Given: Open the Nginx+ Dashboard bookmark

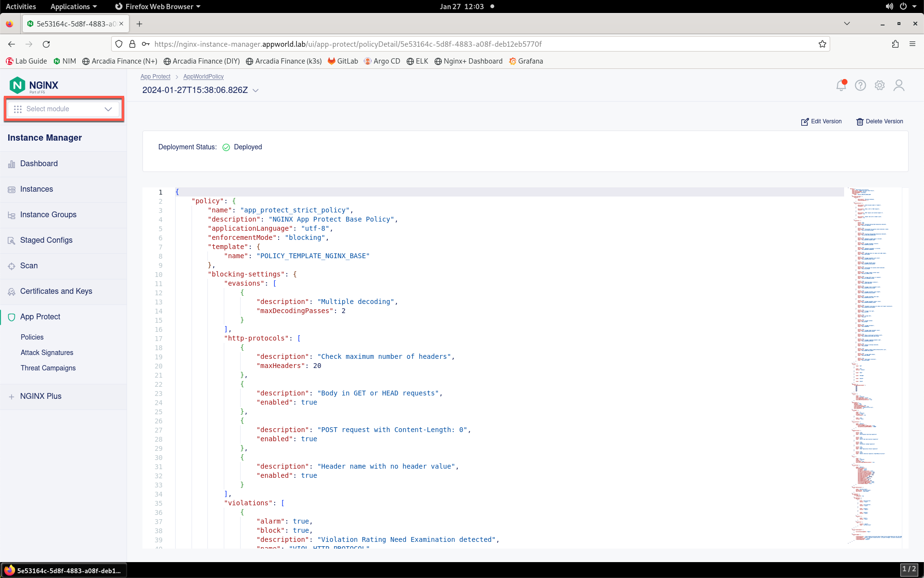Looking at the screenshot, I should click(x=468, y=61).
